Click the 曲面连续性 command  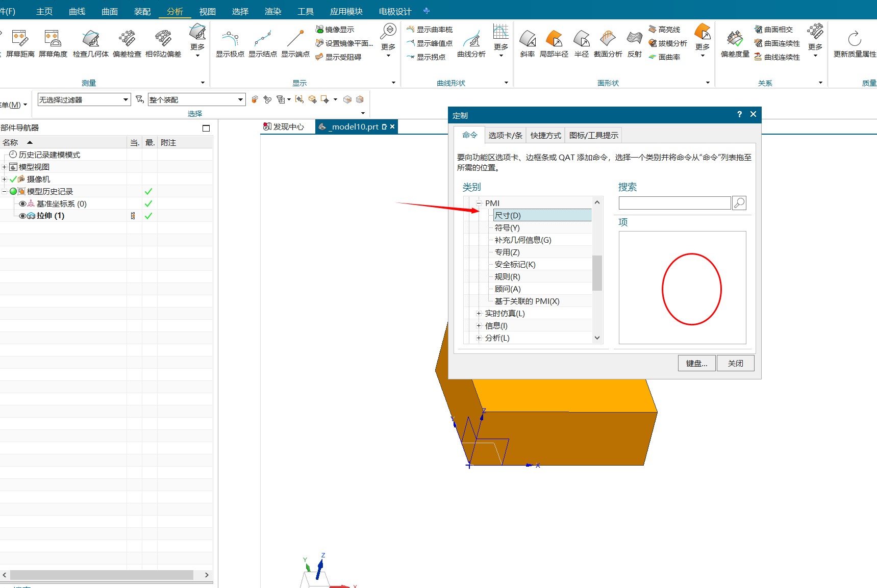point(777,43)
